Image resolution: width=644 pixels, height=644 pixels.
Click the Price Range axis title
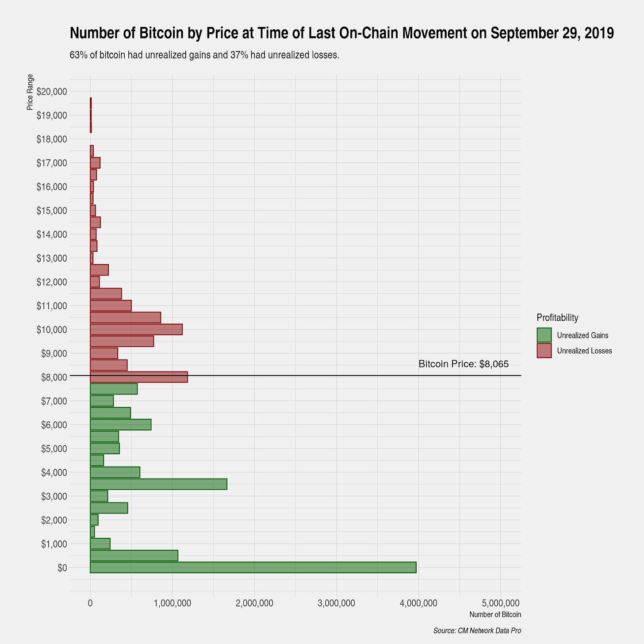30,92
